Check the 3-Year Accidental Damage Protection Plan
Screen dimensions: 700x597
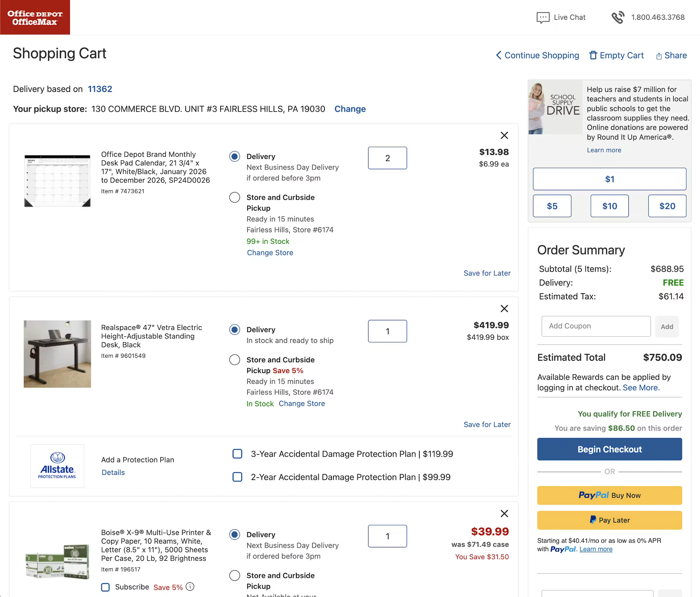point(237,454)
